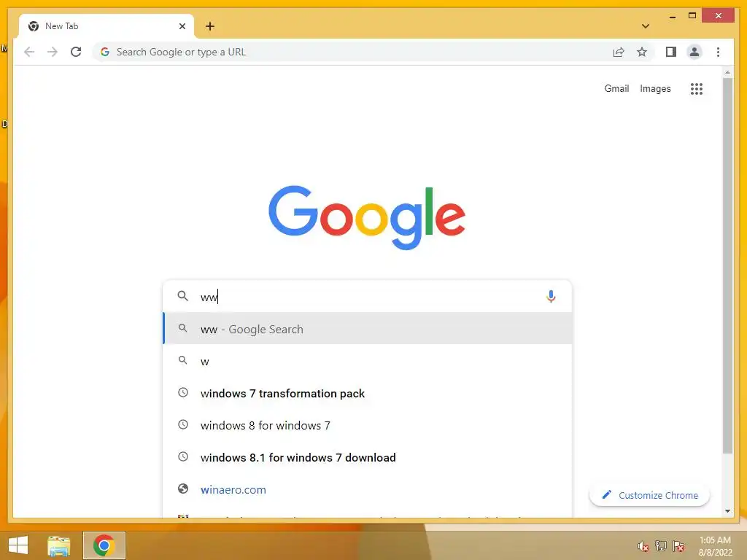This screenshot has width=747, height=560.
Task: Open the winaero.com suggestion
Action: coord(367,489)
